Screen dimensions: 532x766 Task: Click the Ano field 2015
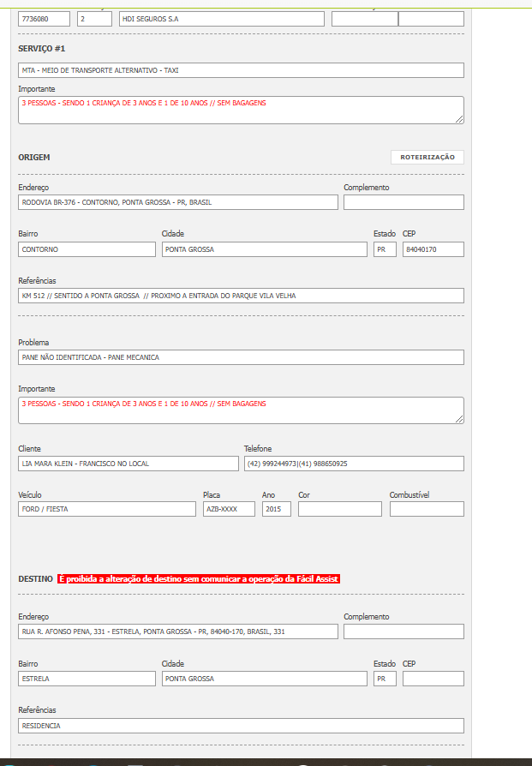tap(277, 509)
